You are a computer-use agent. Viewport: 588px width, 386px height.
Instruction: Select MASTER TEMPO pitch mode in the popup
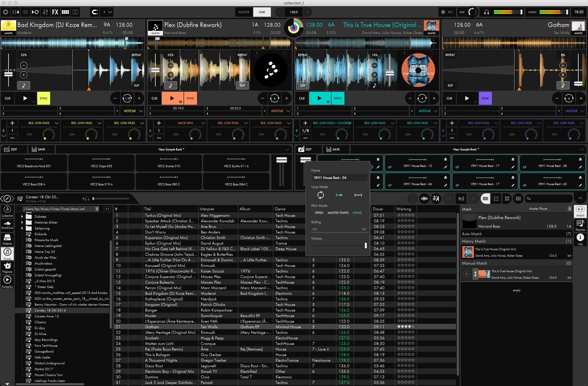pyautogui.click(x=338, y=213)
